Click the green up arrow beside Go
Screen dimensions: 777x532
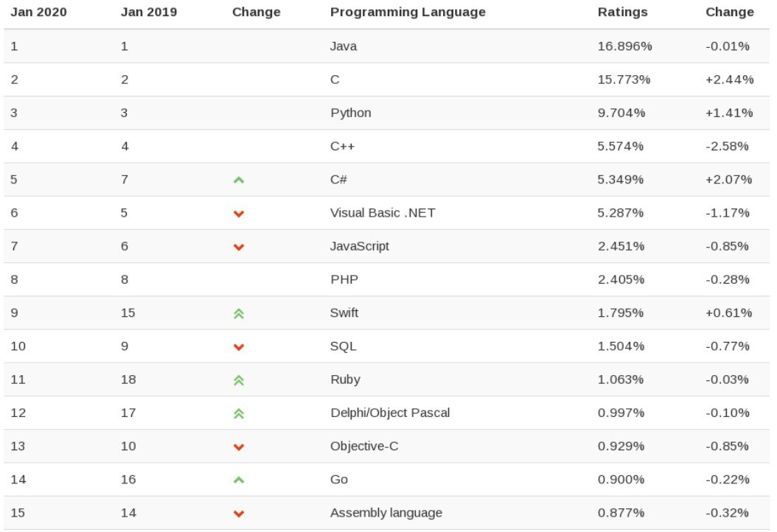tap(238, 480)
